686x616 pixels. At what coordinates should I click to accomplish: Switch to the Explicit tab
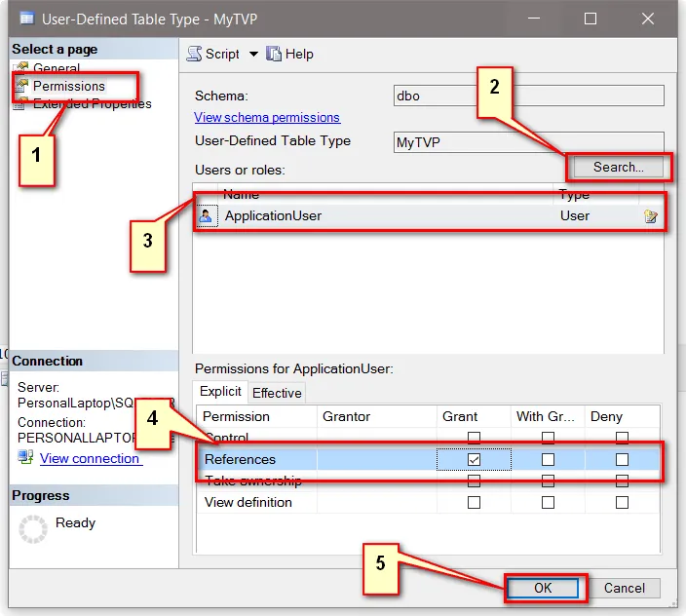click(220, 391)
